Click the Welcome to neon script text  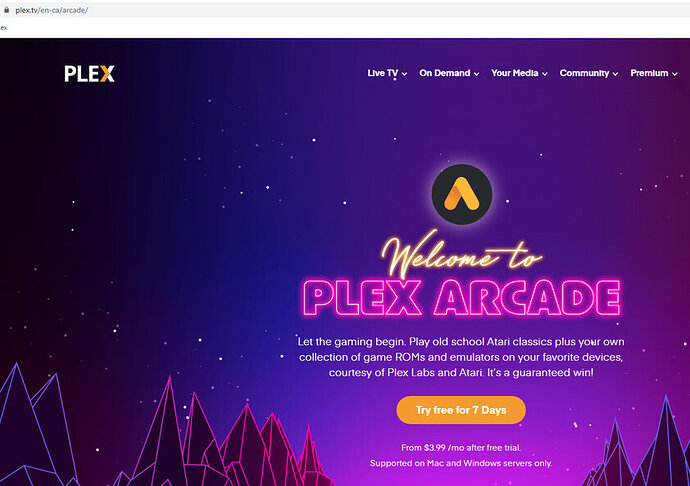tap(461, 254)
